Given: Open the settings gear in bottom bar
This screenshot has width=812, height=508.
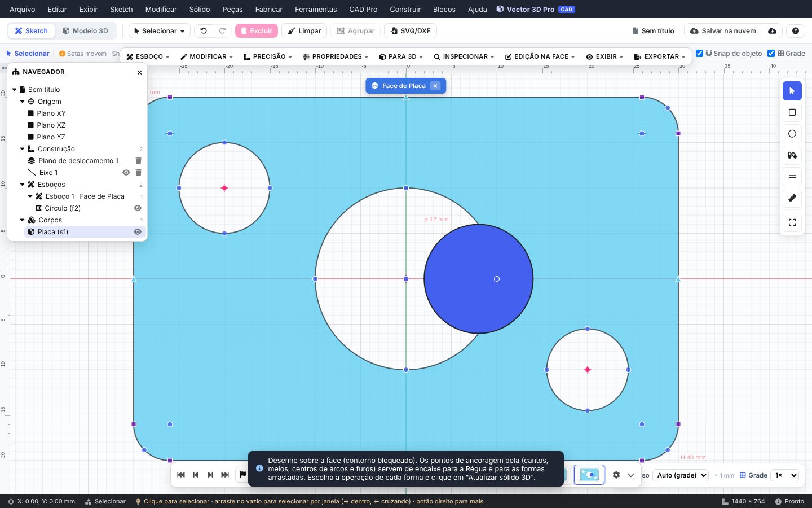Looking at the screenshot, I should 616,475.
